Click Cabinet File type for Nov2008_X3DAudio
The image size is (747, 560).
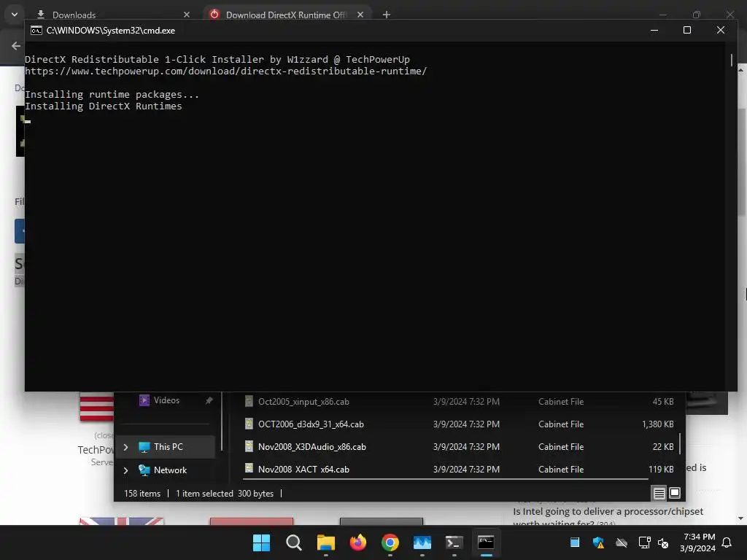(x=561, y=447)
